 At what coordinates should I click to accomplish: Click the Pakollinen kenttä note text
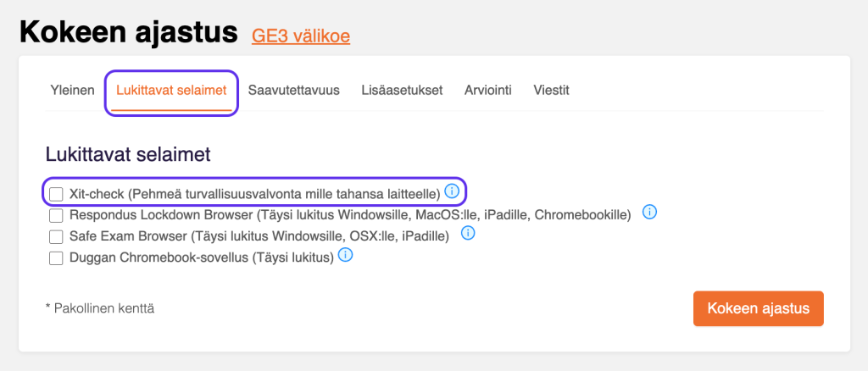(100, 309)
